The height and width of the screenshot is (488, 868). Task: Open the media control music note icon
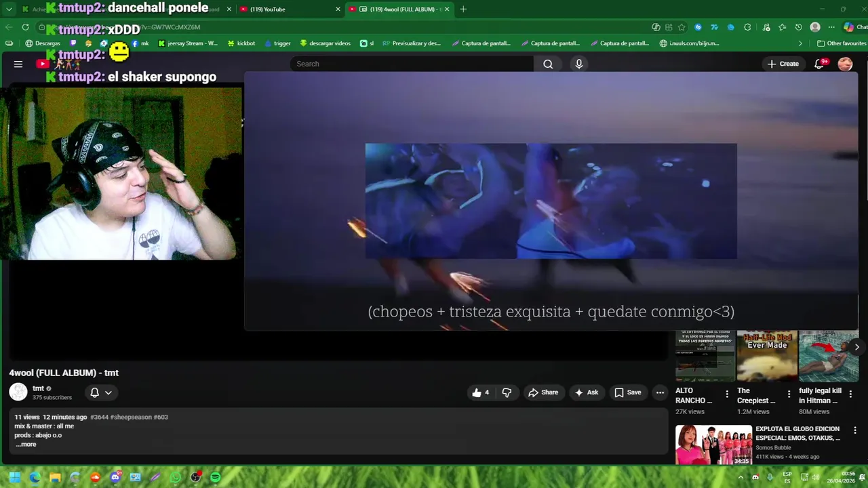tap(766, 27)
